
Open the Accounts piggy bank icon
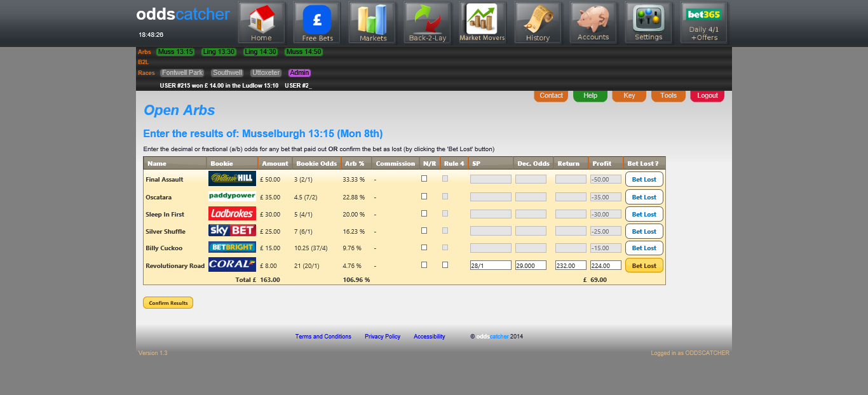click(x=593, y=23)
